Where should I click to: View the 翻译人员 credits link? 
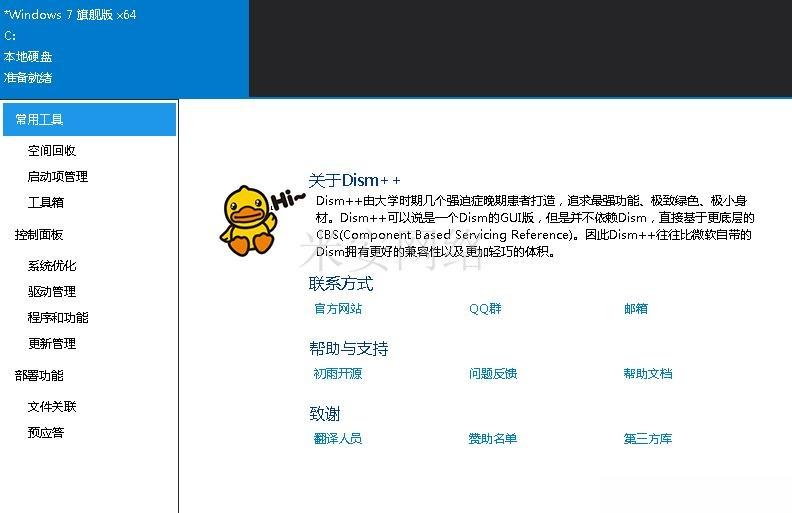(338, 439)
